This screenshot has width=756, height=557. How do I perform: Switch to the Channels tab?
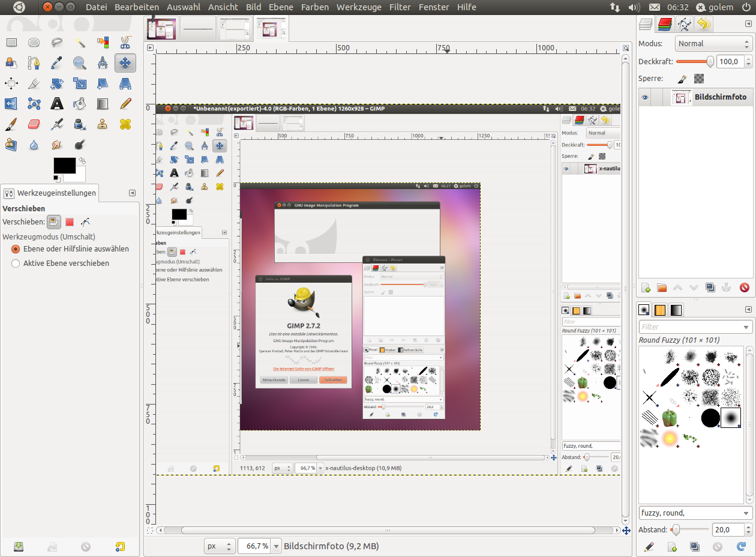click(665, 24)
